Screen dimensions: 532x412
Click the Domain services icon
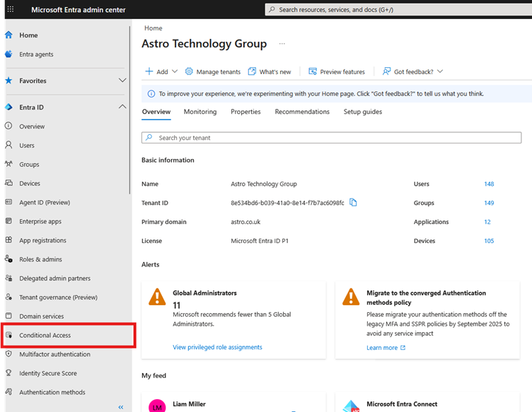8,316
